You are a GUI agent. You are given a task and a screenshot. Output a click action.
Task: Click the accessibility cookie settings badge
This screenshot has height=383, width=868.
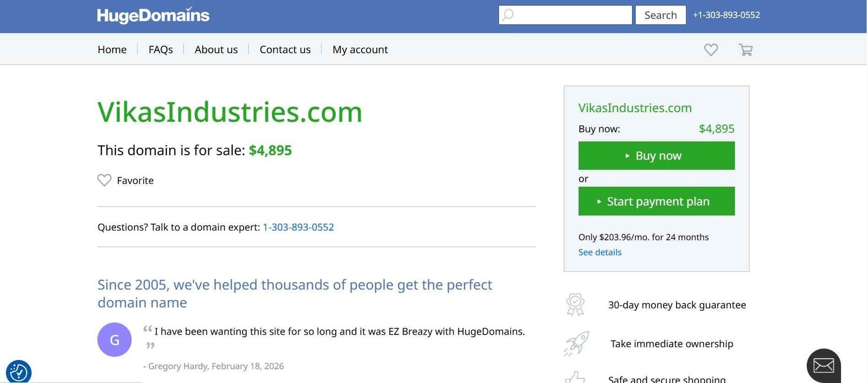pos(18,372)
